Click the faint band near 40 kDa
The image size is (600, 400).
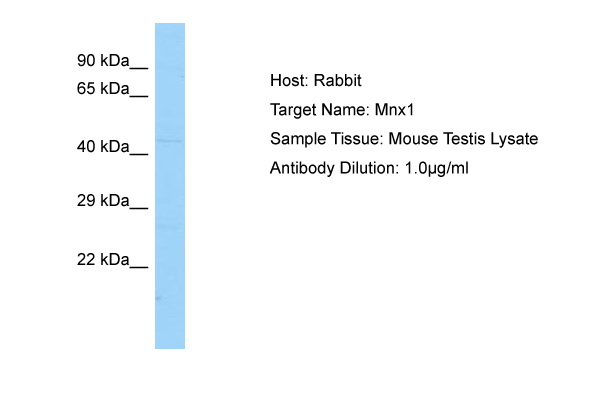pos(170,141)
